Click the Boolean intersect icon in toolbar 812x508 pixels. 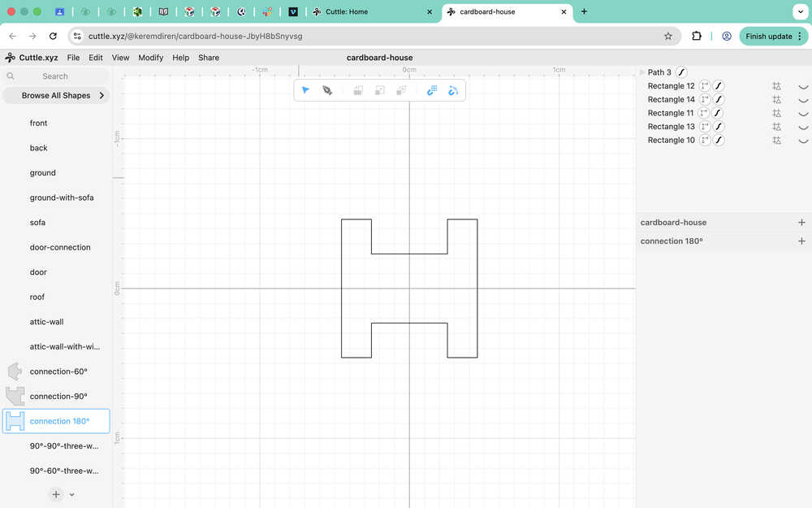(x=401, y=91)
